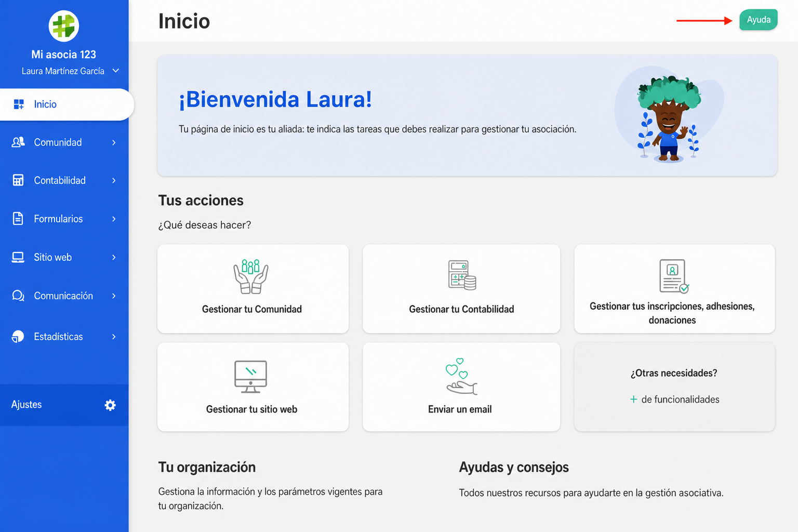Expand the Laura Martínez García user dropdown
Viewport: 798px width, 532px height.
pyautogui.click(x=116, y=71)
